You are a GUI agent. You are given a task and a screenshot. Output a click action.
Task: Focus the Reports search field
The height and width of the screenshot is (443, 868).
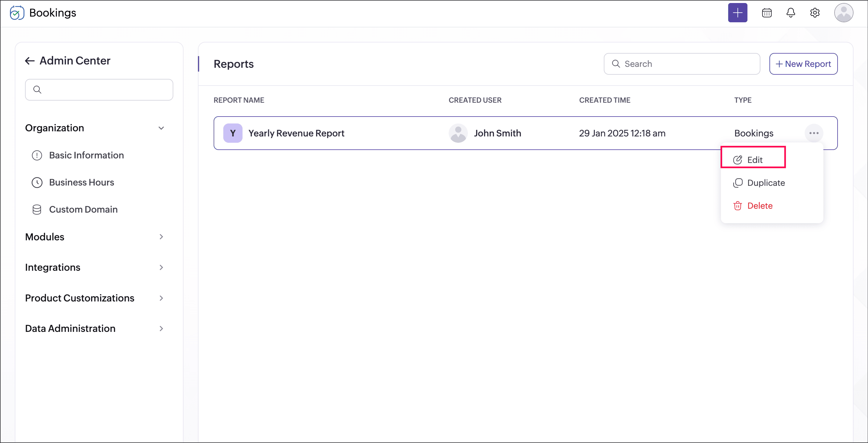coord(682,64)
